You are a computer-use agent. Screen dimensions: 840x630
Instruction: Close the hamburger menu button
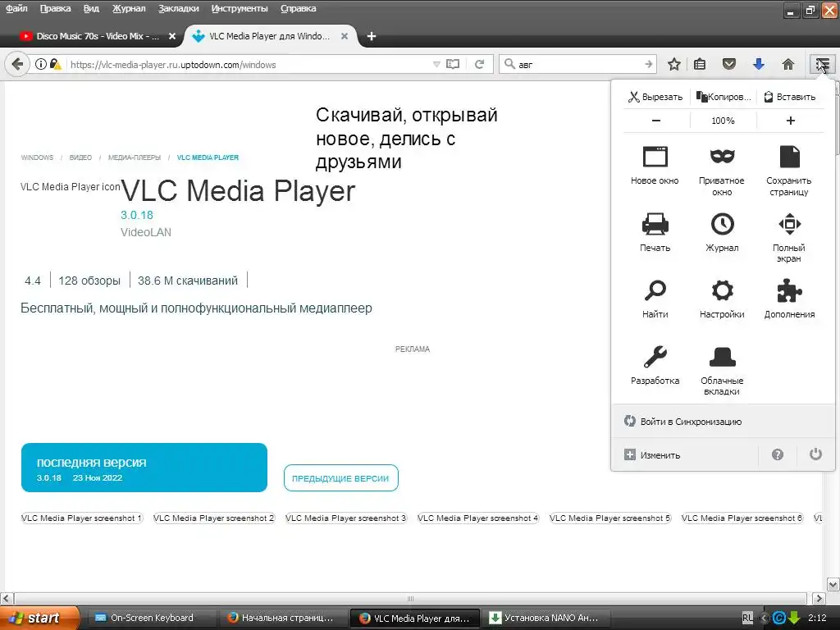pos(822,65)
